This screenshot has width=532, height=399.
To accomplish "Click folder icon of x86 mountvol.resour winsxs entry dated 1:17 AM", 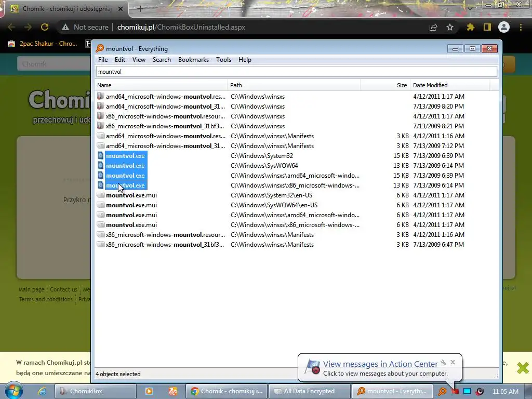I will pos(100,116).
